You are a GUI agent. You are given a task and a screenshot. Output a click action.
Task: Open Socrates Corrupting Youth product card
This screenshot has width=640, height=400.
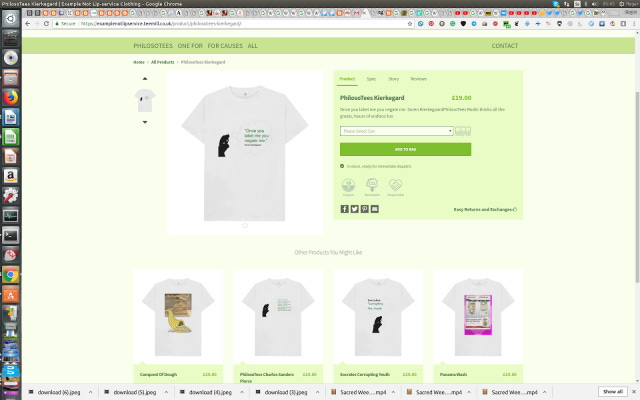(378, 326)
